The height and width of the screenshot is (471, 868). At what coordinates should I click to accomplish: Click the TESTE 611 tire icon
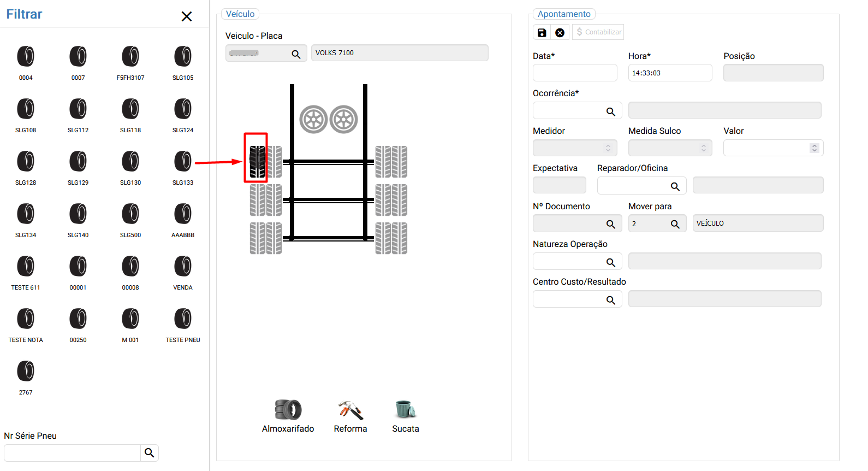(26, 267)
